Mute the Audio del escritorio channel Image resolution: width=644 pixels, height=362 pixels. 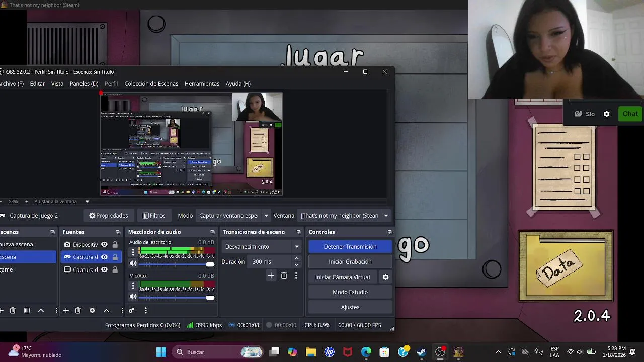pyautogui.click(x=133, y=264)
